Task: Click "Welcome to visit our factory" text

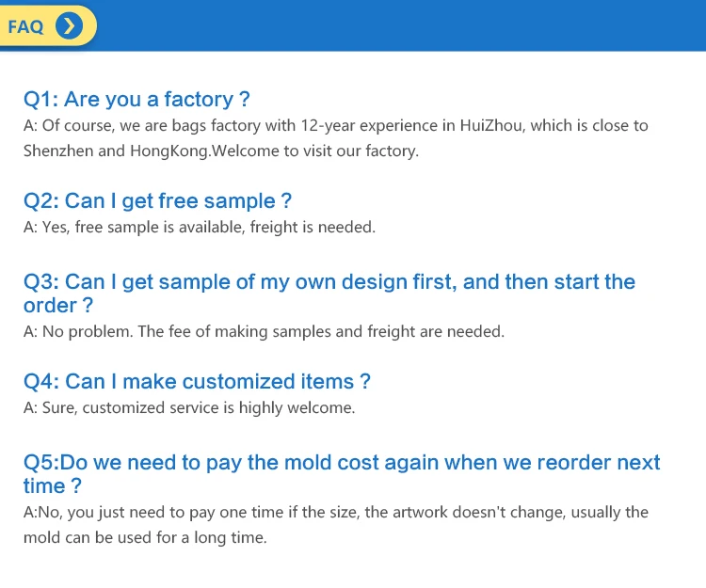Action: coord(316,151)
